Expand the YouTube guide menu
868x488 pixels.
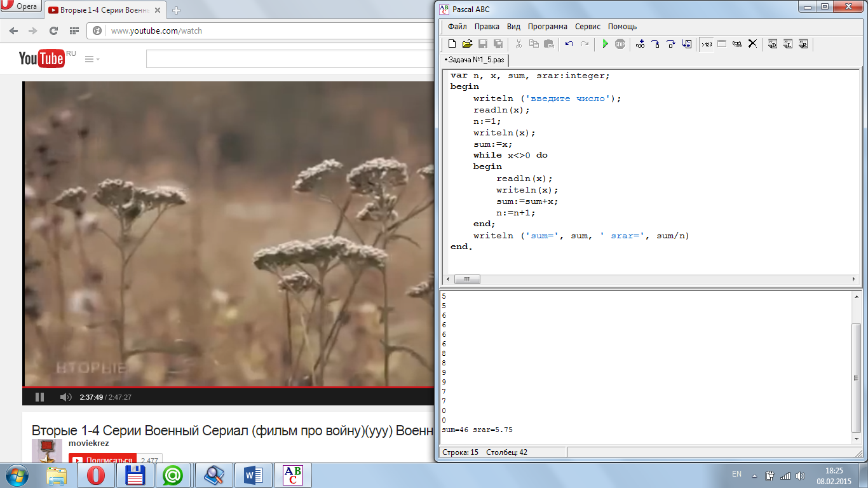coord(92,59)
